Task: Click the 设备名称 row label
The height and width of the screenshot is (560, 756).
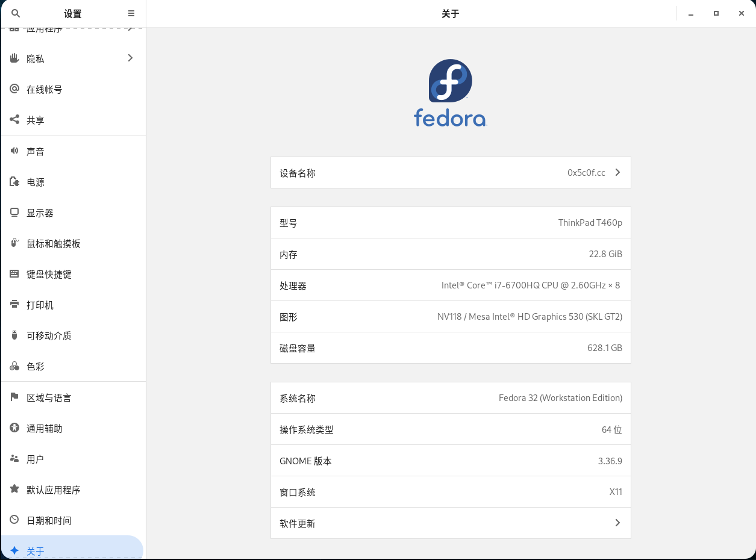Action: click(298, 173)
